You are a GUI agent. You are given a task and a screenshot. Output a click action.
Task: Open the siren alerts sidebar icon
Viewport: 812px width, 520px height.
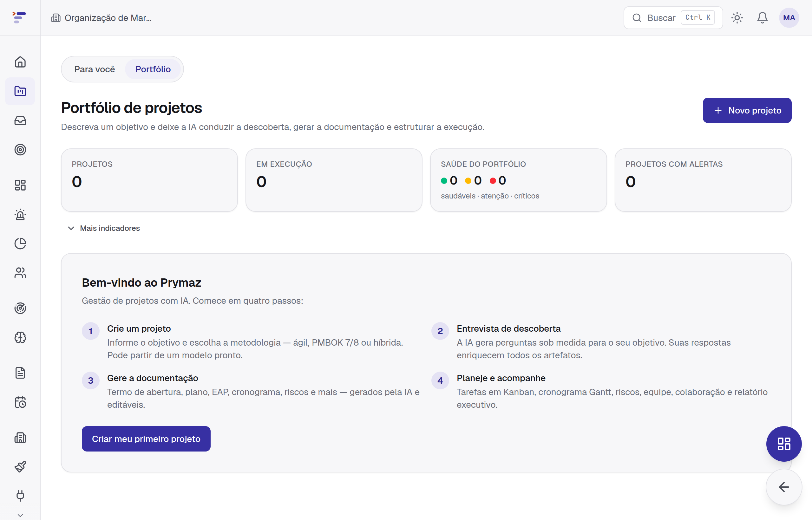click(x=20, y=214)
